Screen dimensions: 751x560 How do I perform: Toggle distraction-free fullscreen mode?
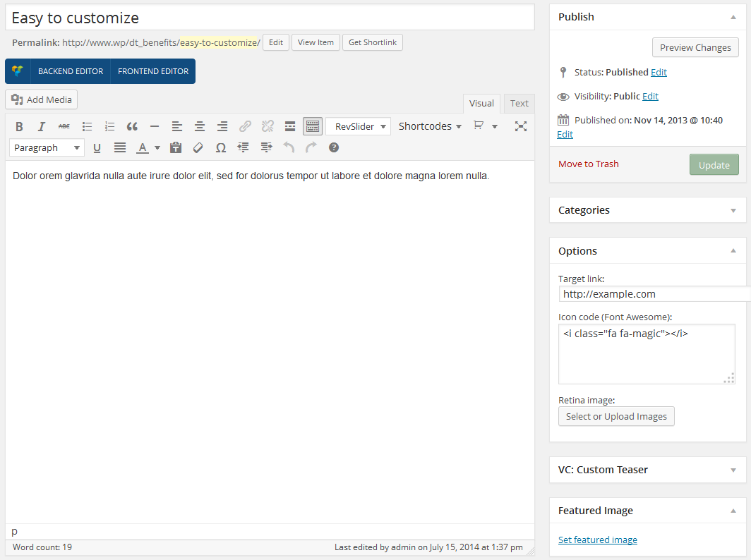[x=521, y=126]
